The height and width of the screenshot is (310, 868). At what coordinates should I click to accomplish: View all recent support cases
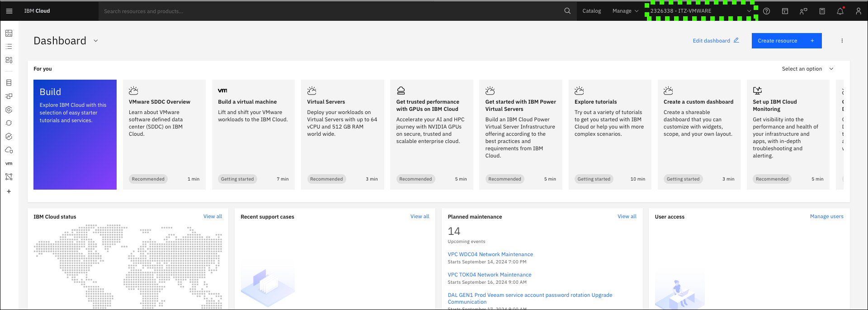click(420, 216)
